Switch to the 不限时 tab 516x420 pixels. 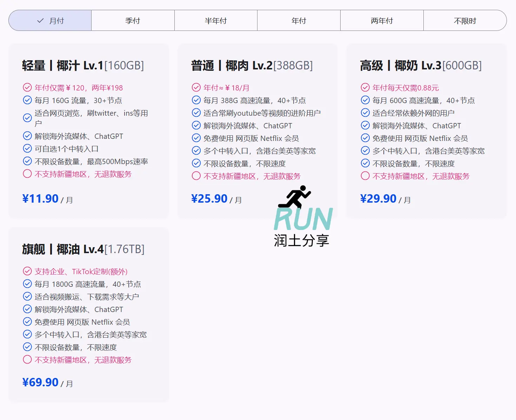[x=465, y=20]
